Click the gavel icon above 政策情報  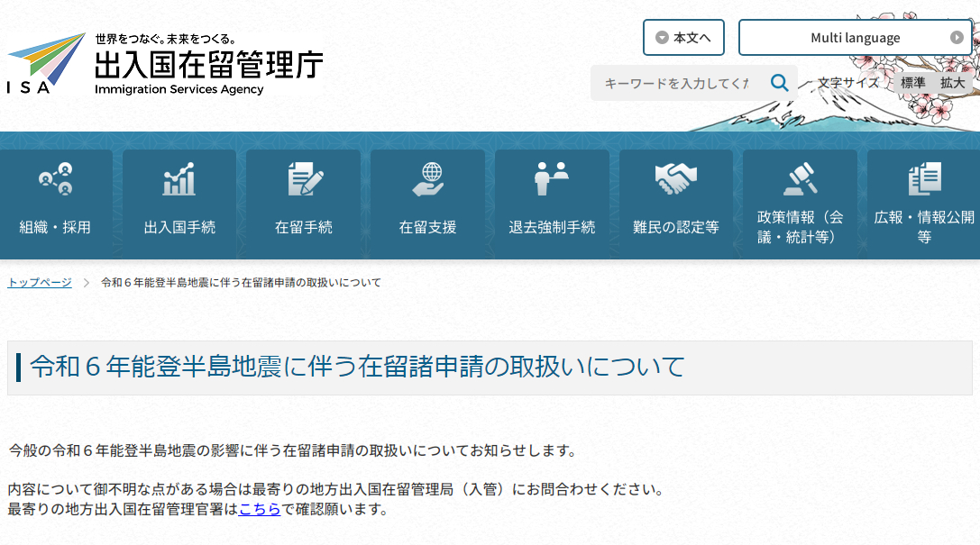pos(799,179)
